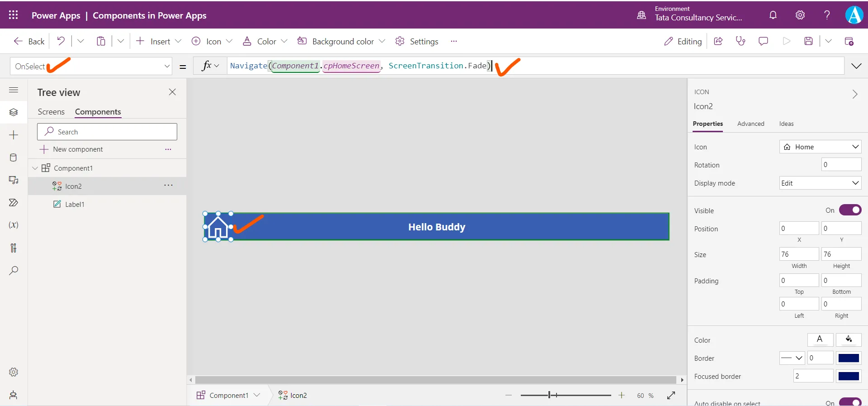The height and width of the screenshot is (406, 868).
Task: Click the paste clipboard icon
Action: [101, 41]
